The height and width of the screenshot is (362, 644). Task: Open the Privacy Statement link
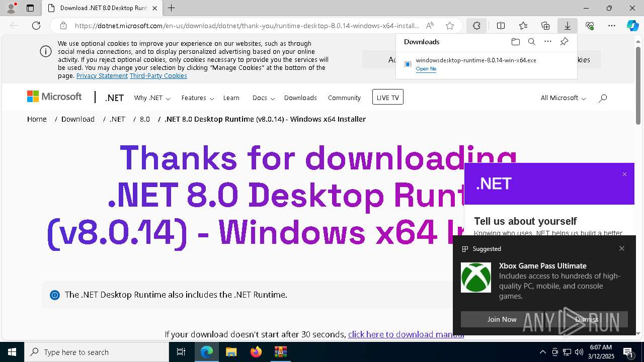pos(102,75)
